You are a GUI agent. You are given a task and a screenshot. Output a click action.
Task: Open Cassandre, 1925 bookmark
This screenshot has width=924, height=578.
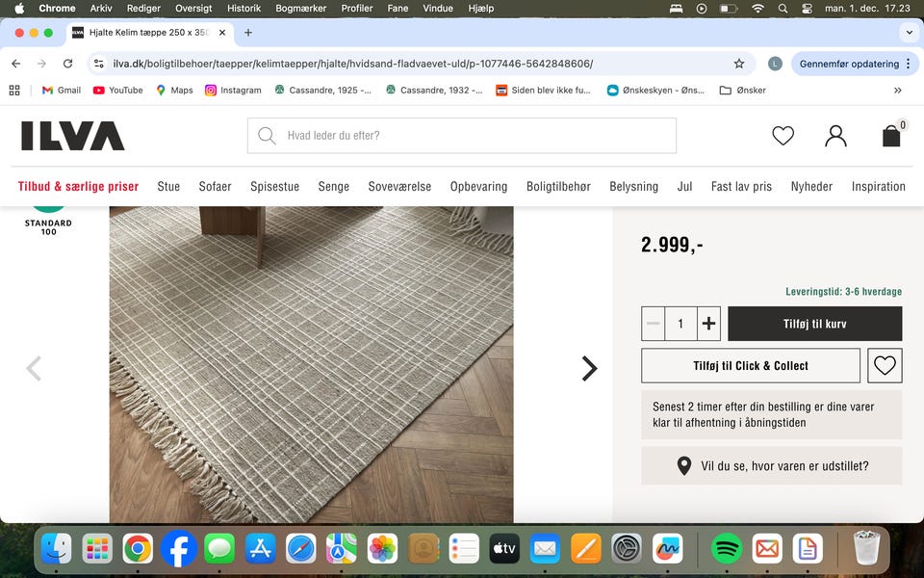click(x=323, y=91)
